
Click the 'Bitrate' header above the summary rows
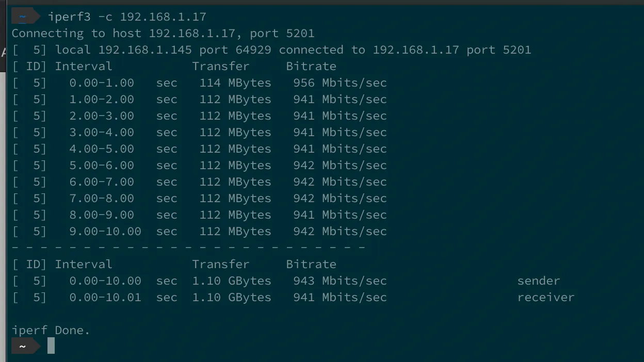[311, 265]
